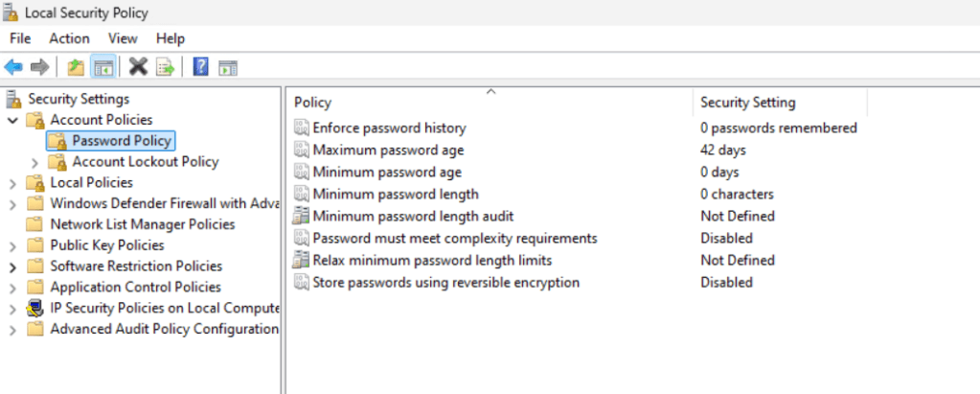Open the View menu
Screen dimensions: 980x394
(x=123, y=38)
